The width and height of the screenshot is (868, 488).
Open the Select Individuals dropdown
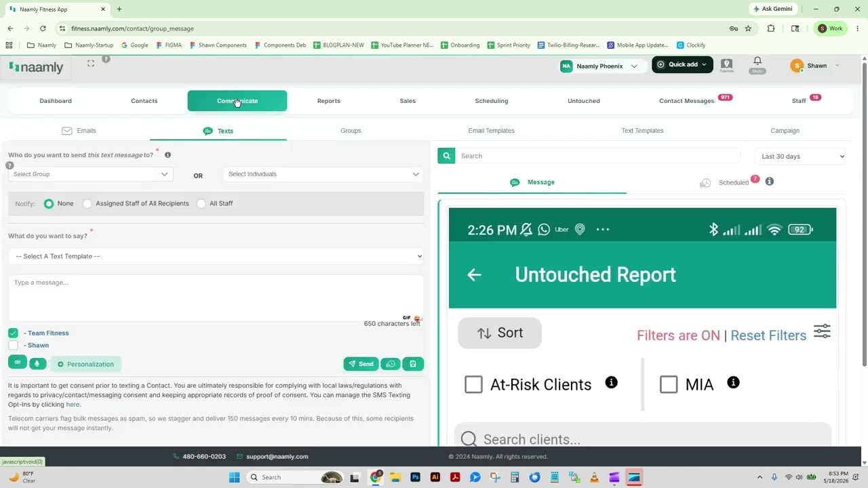(323, 174)
